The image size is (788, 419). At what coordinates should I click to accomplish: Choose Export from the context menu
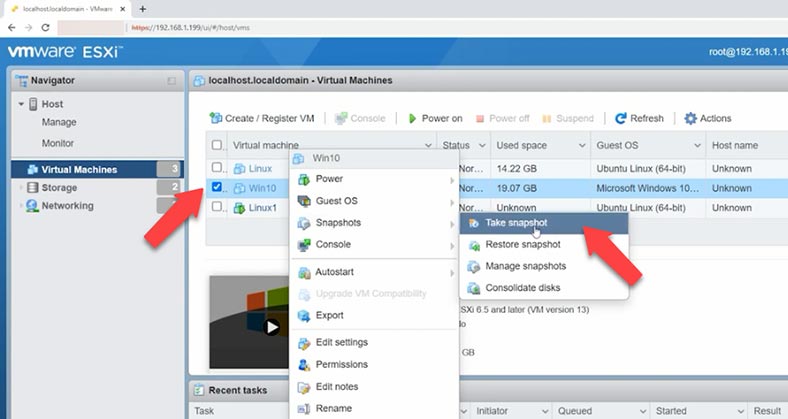pos(374,316)
